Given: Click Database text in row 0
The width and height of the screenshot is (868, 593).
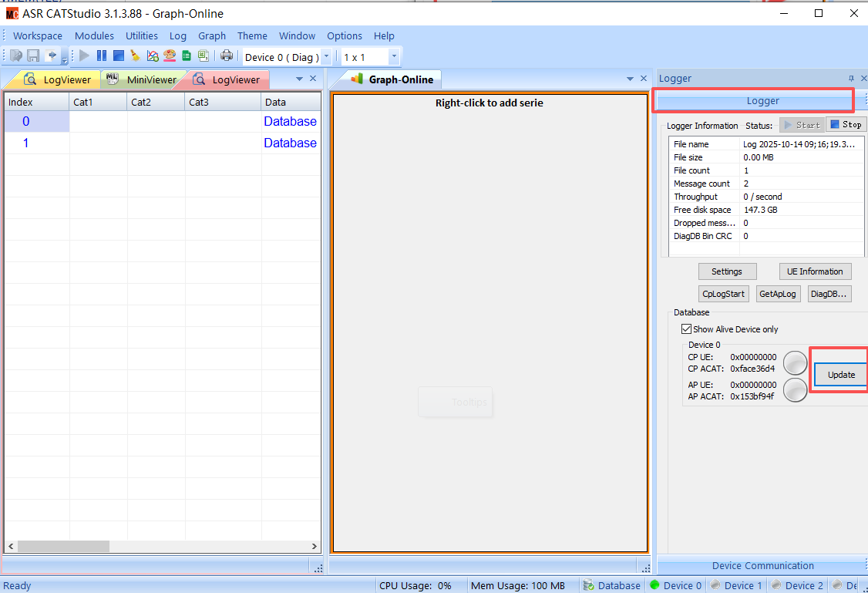Looking at the screenshot, I should pos(290,121).
